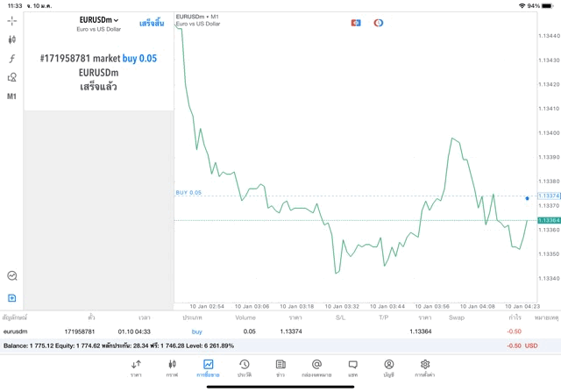The width and height of the screenshot is (561, 392).
Task: Select the crosshair tool in left sidebar
Action: click(11, 20)
